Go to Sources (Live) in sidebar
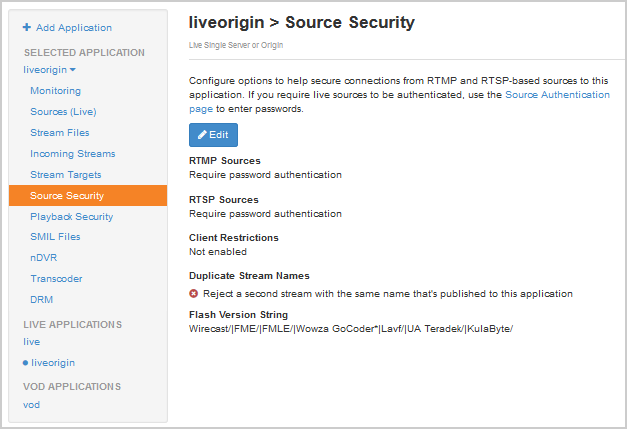Image resolution: width=627 pixels, height=429 pixels. pos(63,112)
